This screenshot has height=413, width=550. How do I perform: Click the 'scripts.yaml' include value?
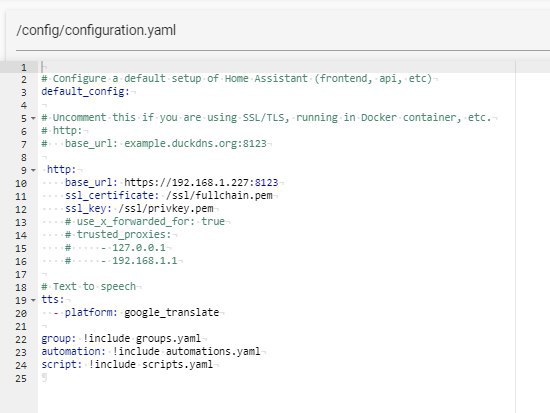(x=177, y=364)
